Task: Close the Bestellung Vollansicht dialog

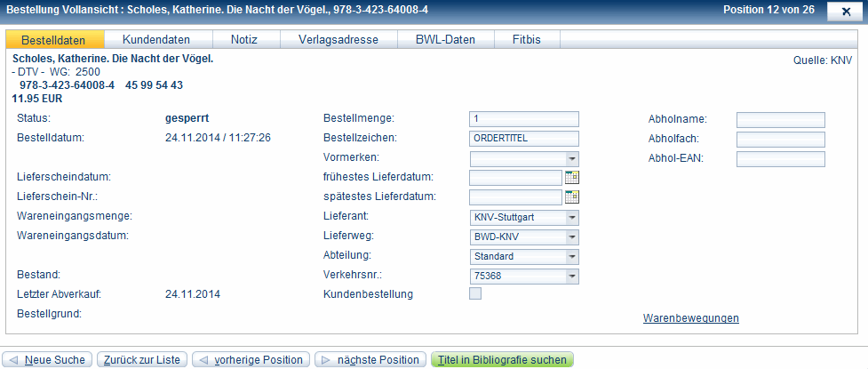Action: 840,11
